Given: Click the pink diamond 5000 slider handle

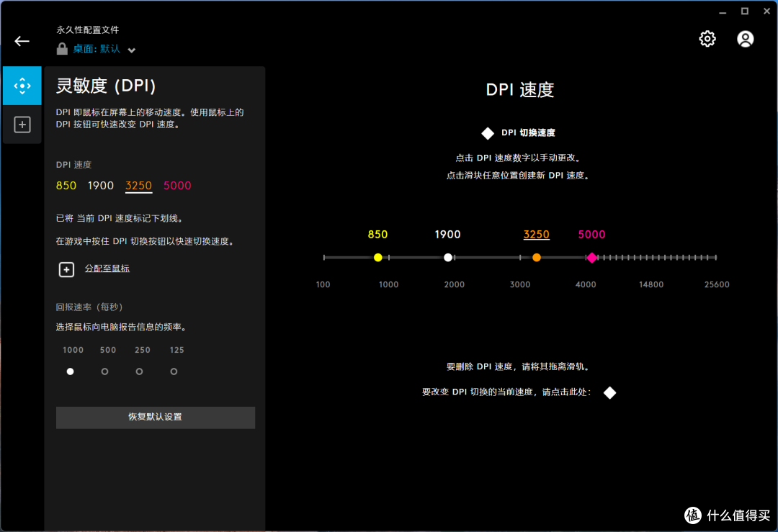Looking at the screenshot, I should coord(591,257).
